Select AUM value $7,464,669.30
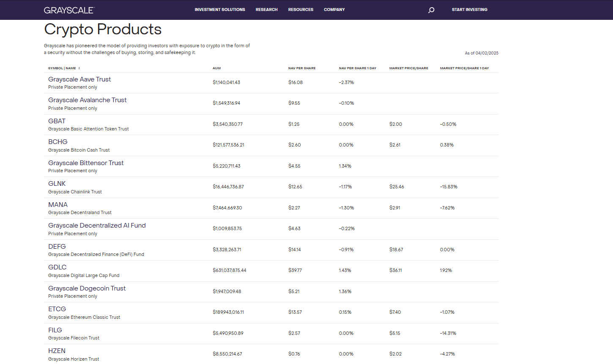613x364 pixels. click(x=227, y=208)
